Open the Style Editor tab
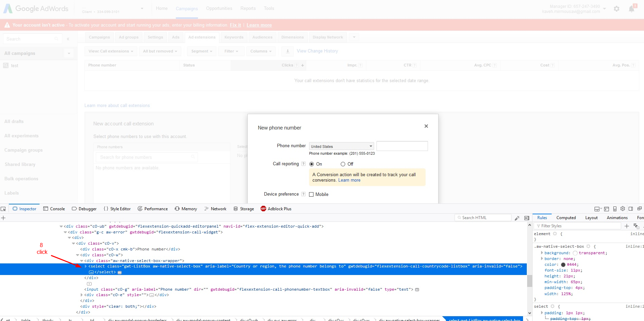 117,209
